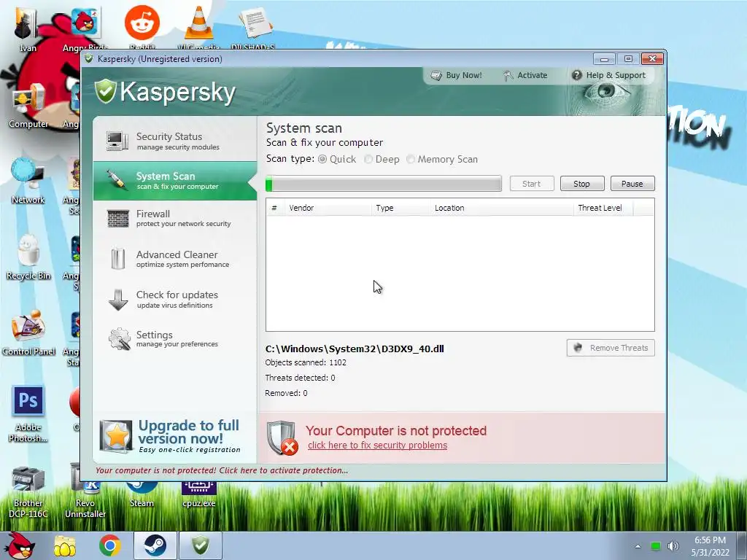Click the Angry Birds start button
This screenshot has height=560, width=747.
point(19,545)
